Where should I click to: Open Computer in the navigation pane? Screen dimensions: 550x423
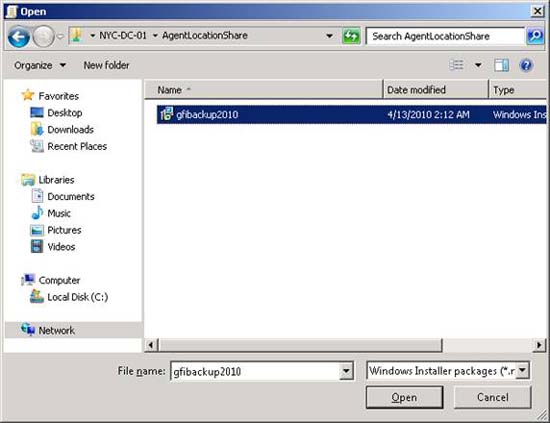point(59,281)
